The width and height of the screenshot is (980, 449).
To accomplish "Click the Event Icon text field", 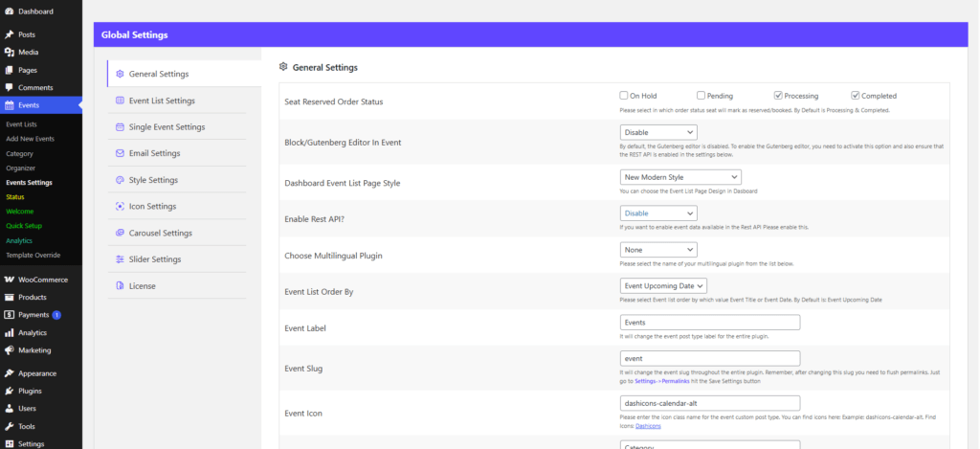I will pyautogui.click(x=710, y=403).
